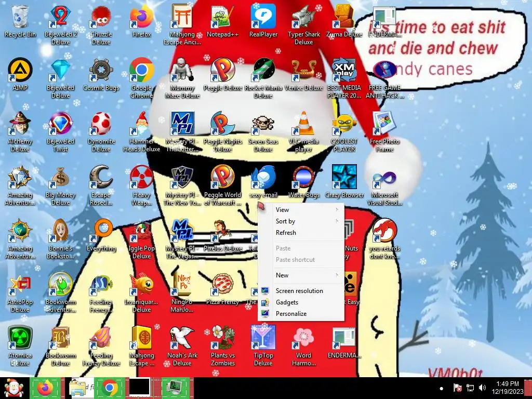Image resolution: width=532 pixels, height=399 pixels.
Task: Click the volume speaker tray icon
Action: [x=482, y=388]
